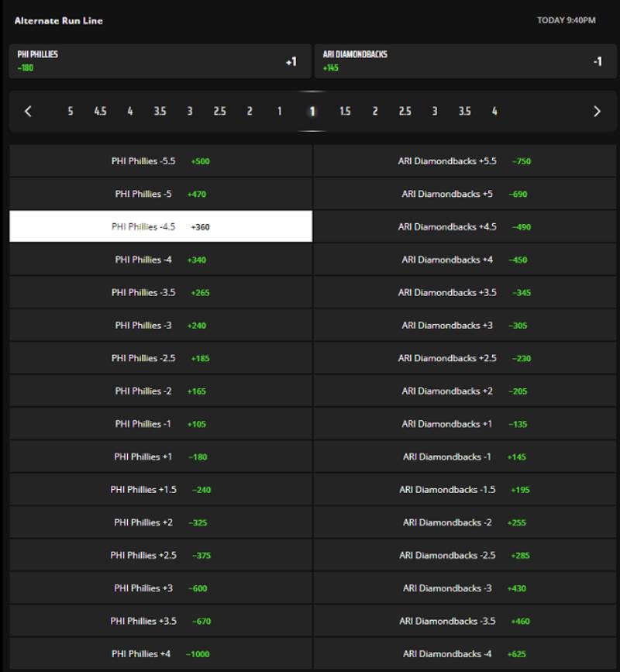This screenshot has height=672, width=620.
Task: Select ARI Diamondbacks +4.5 at -490
Action: [x=465, y=227]
